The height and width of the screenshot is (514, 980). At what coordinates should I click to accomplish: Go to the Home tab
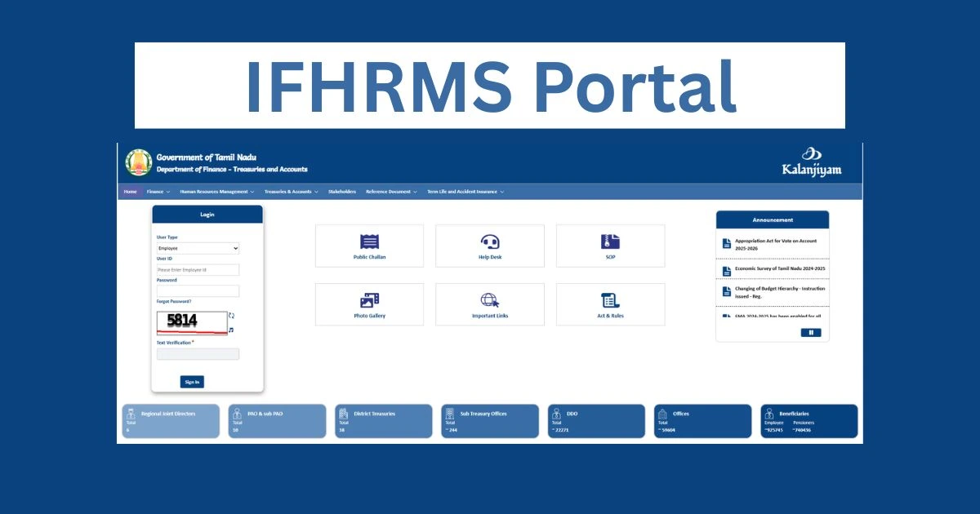coord(130,192)
